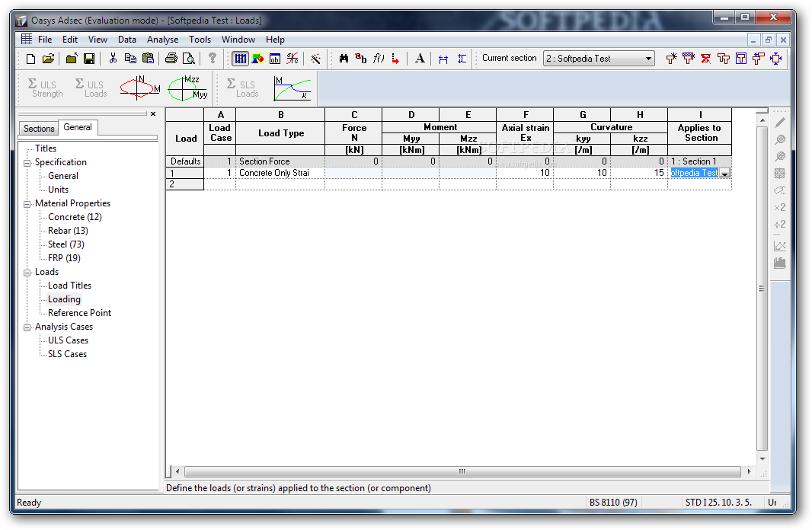Click the horizontal scrollbar thumb
The image size is (812, 530).
[462, 471]
